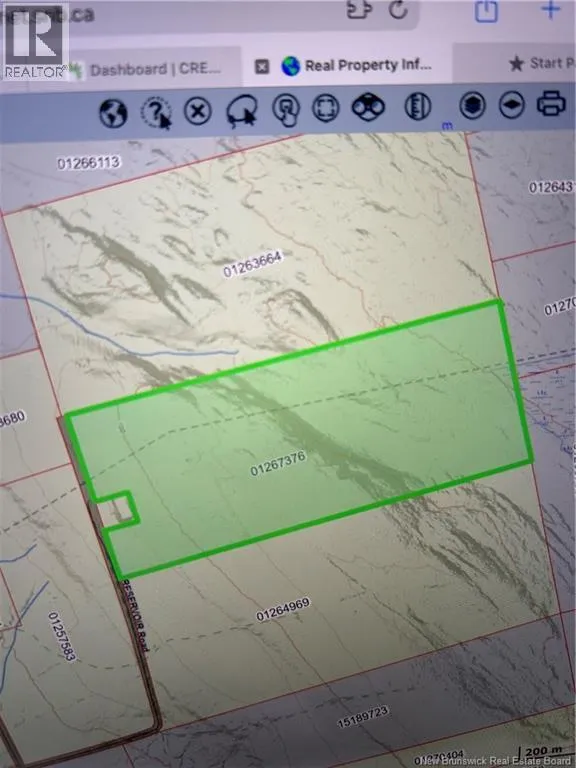Image resolution: width=576 pixels, height=768 pixels.
Task: Reload the page in the address bar
Action: coord(398,9)
